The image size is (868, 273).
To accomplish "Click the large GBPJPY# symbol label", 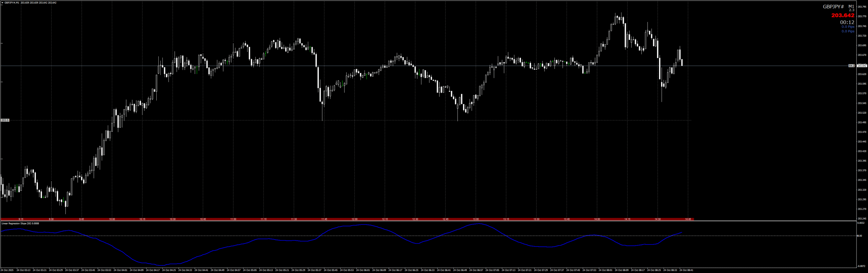I will pos(833,7).
